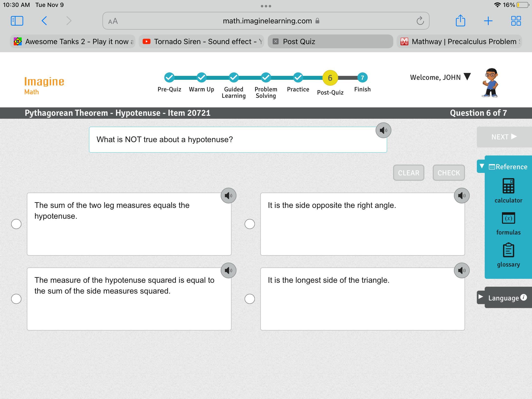Screen dimensions: 532x399
Task: Play audio for the question prompt
Action: tap(383, 130)
